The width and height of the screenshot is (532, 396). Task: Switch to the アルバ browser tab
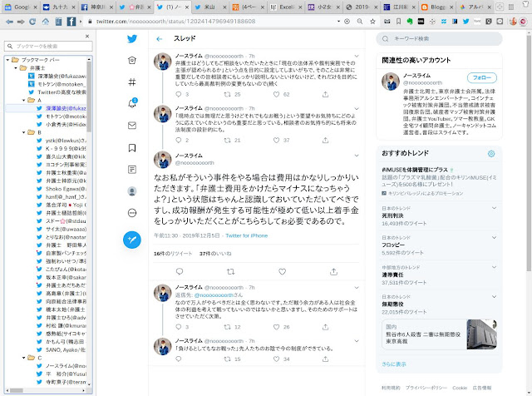coord(474,7)
